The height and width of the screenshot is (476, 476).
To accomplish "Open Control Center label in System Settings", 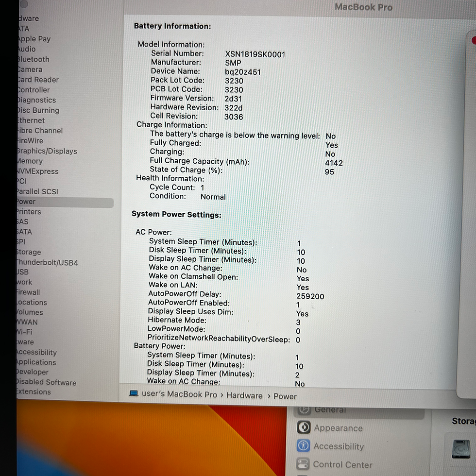I will point(342,464).
